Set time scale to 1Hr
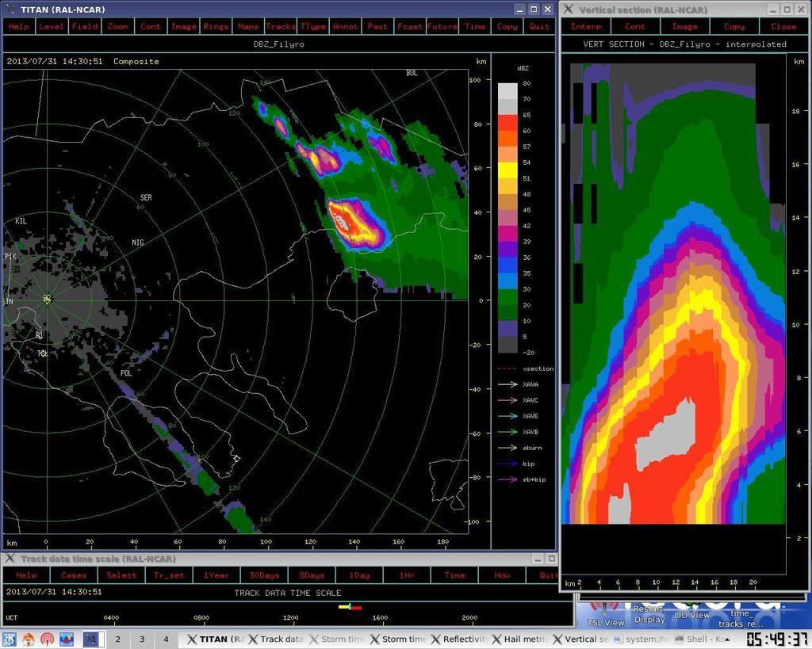Screen dimensions: 812x649 (407, 575)
